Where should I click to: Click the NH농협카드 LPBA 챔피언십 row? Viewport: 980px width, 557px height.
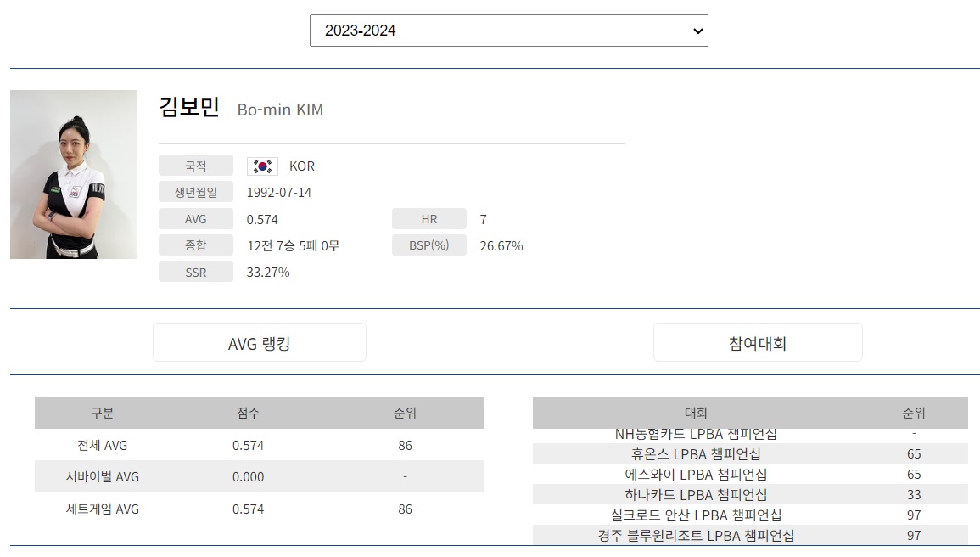click(750, 435)
